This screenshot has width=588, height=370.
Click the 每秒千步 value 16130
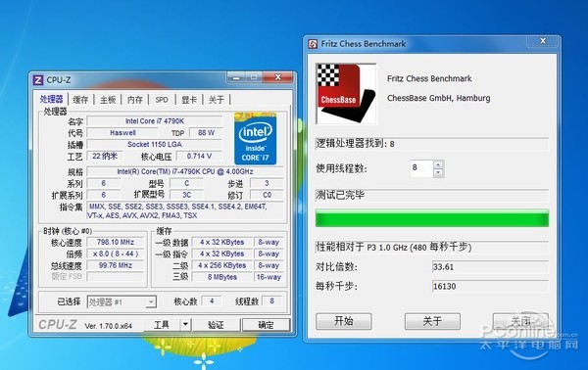pos(490,287)
